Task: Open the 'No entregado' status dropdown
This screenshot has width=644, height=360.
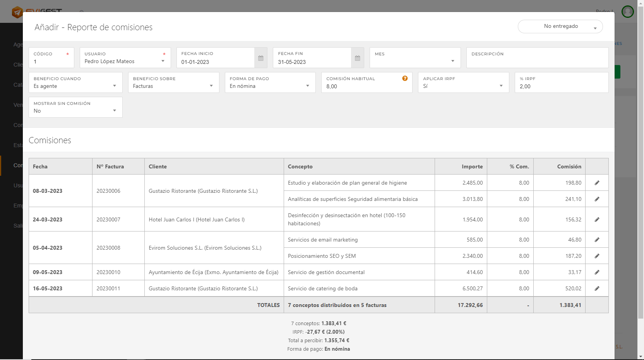Action: pyautogui.click(x=560, y=26)
